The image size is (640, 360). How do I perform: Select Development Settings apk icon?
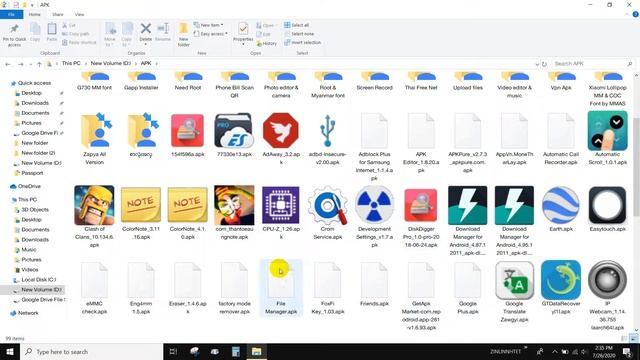[374, 205]
